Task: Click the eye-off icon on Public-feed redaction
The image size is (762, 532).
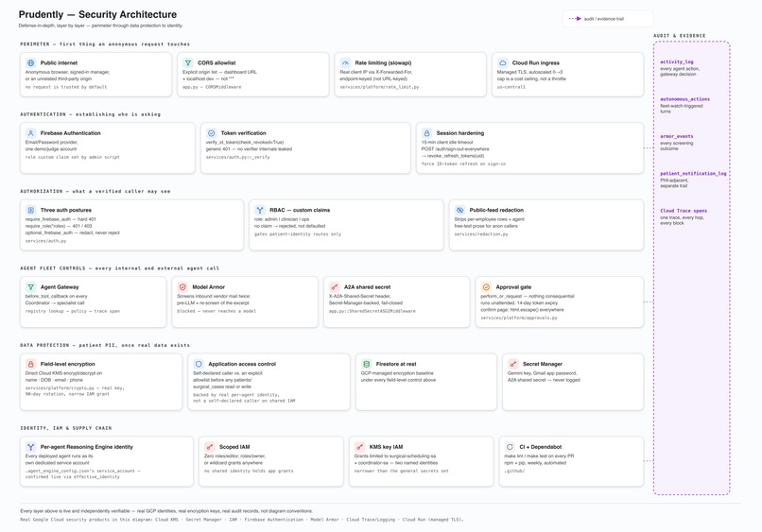Action: coord(459,210)
